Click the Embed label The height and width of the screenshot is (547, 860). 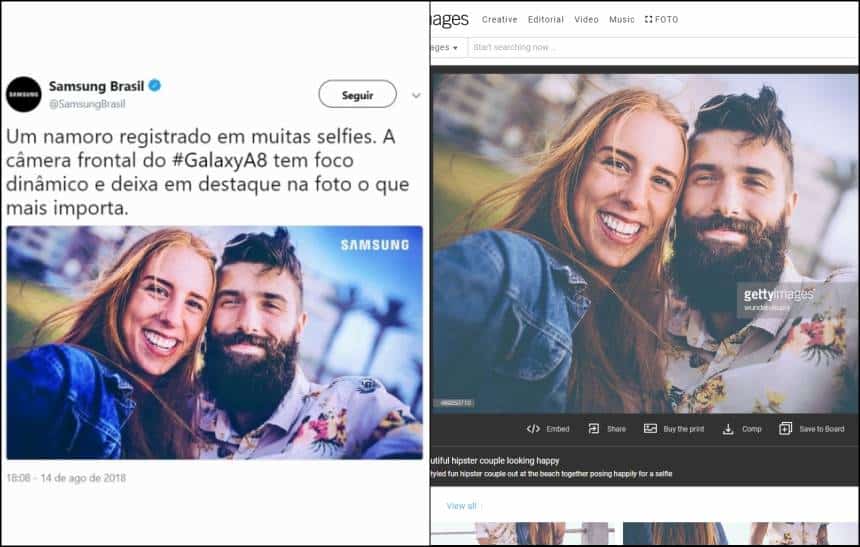pos(558,429)
